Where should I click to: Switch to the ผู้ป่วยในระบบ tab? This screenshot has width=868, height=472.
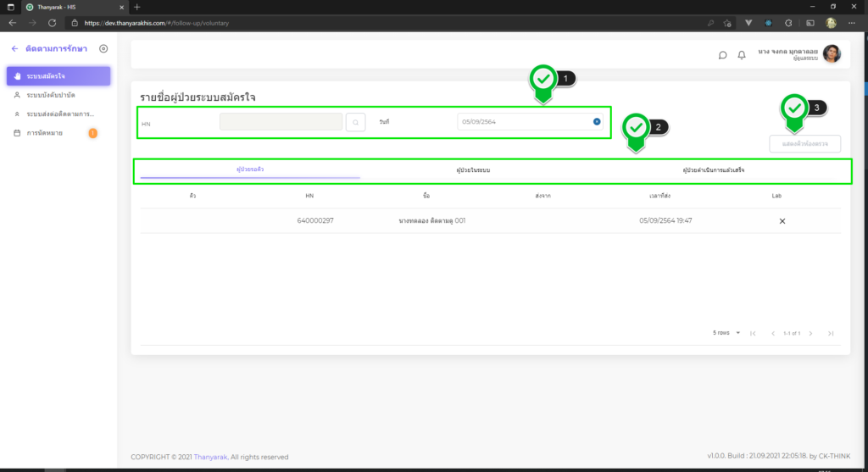[473, 171]
